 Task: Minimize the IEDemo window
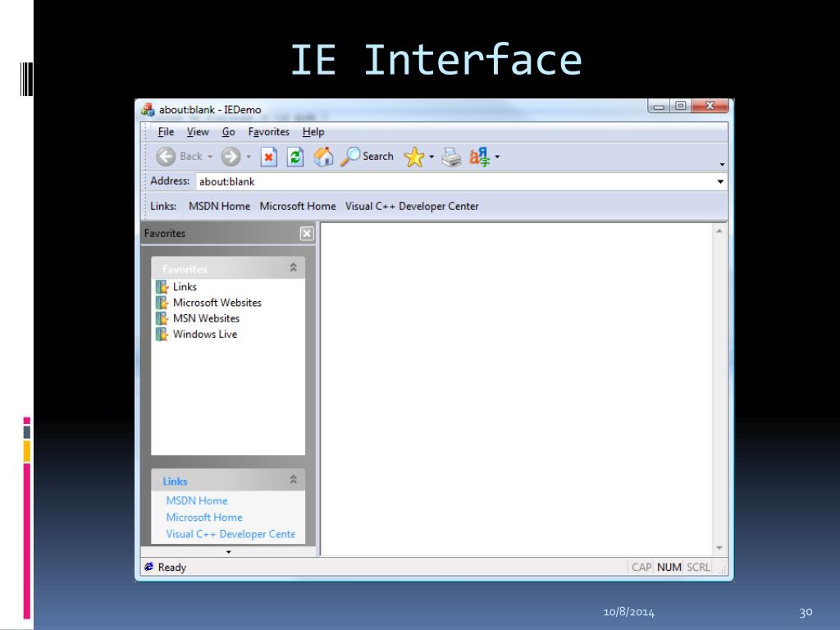point(659,107)
